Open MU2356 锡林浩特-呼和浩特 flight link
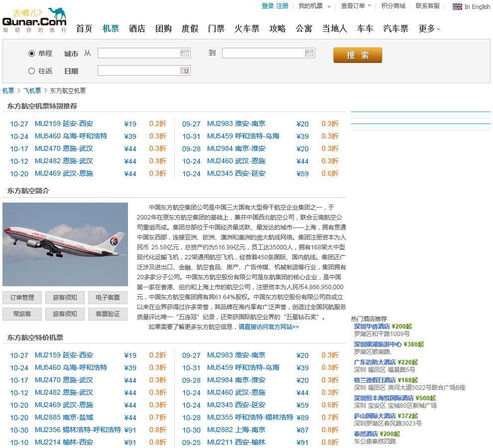 pos(78,430)
